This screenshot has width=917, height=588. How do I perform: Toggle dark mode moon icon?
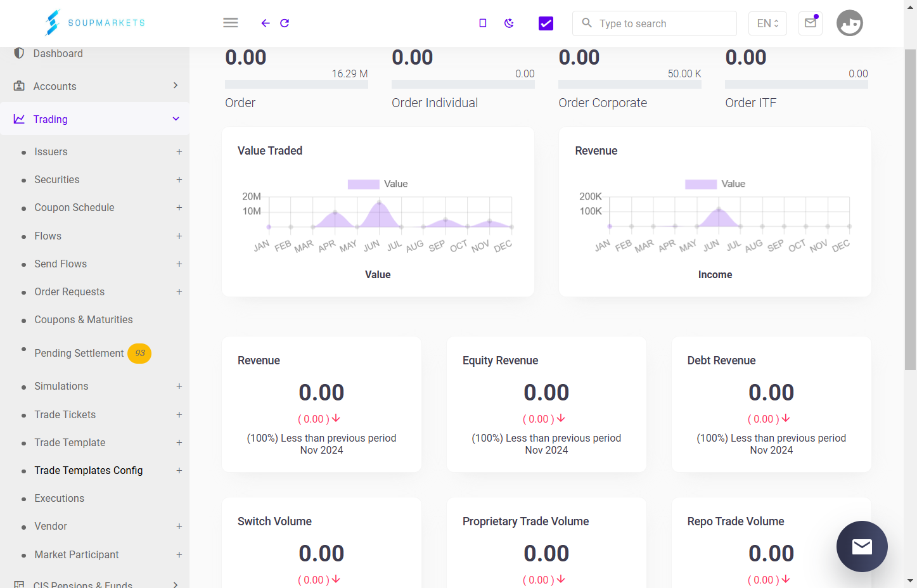(509, 23)
